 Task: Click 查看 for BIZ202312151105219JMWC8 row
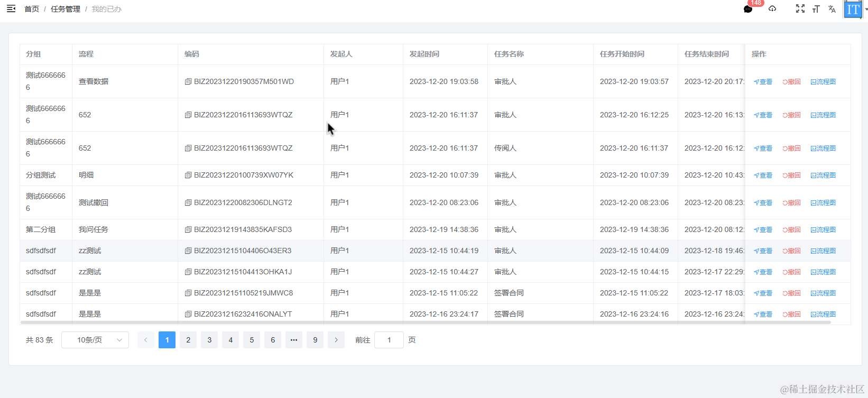point(763,293)
